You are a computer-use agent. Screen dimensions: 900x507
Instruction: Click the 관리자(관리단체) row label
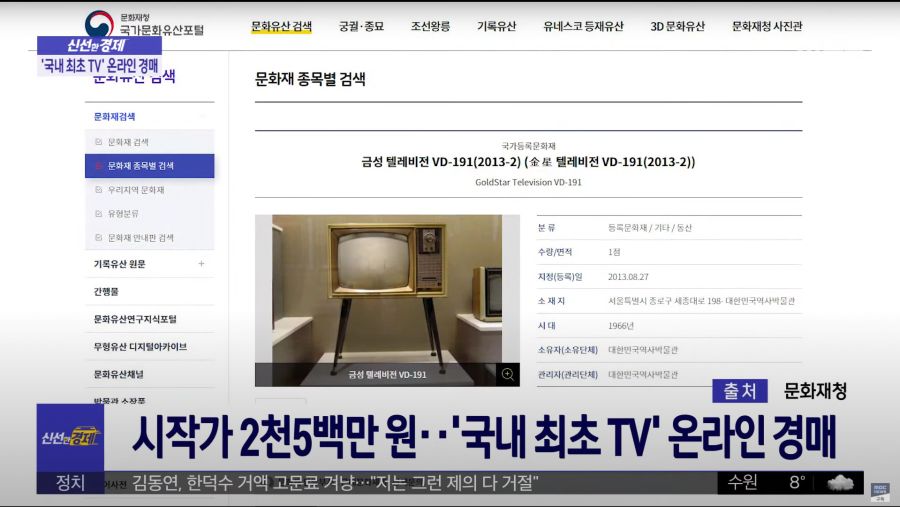[568, 375]
